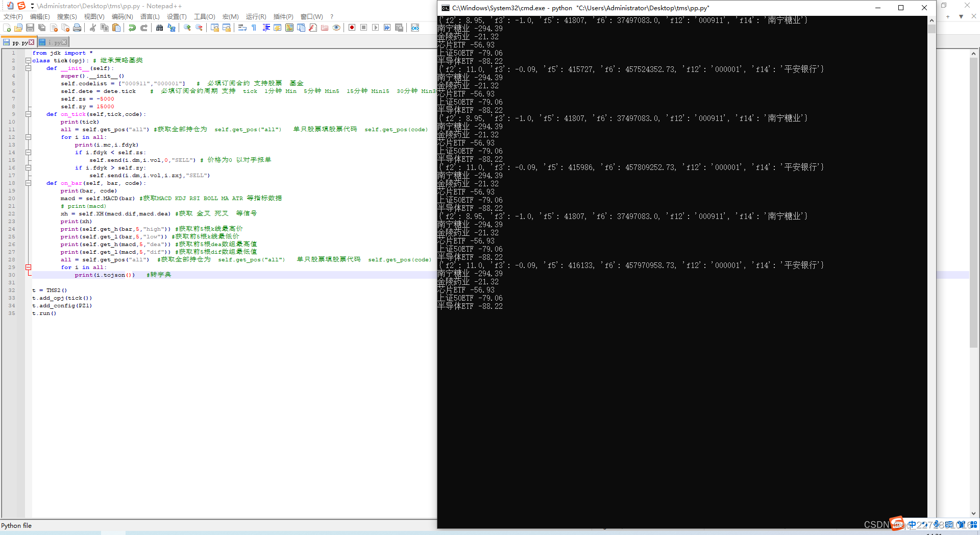Open the 搜索(S) menu
The width and height of the screenshot is (980, 535).
[x=67, y=17]
